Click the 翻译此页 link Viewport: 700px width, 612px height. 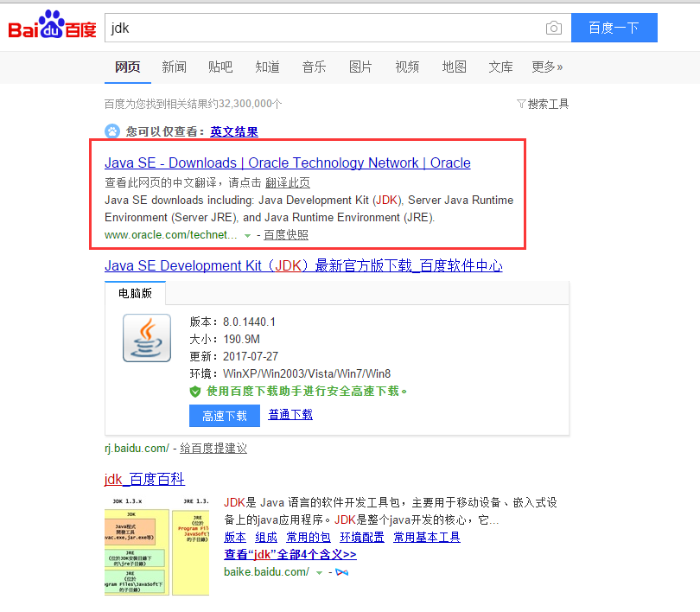click(x=288, y=182)
